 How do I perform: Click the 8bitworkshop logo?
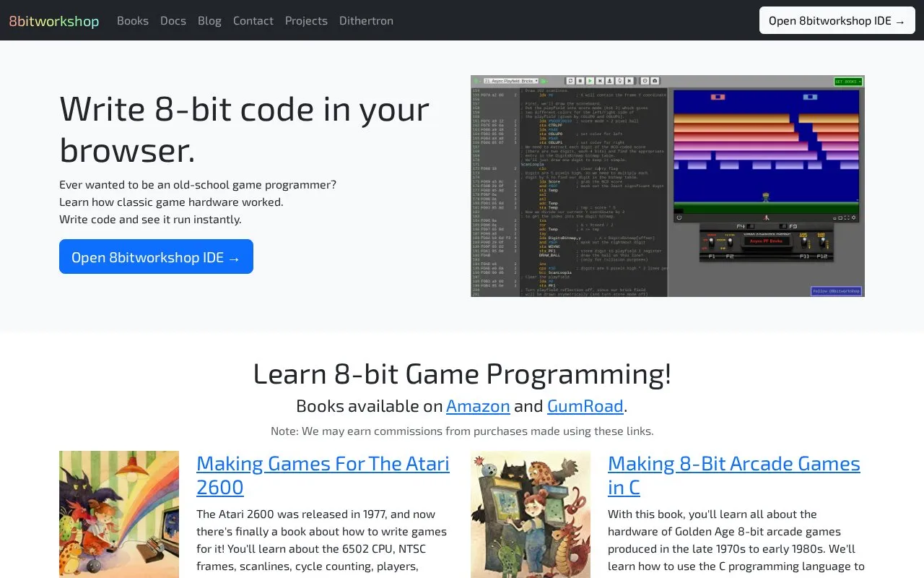[x=54, y=21]
